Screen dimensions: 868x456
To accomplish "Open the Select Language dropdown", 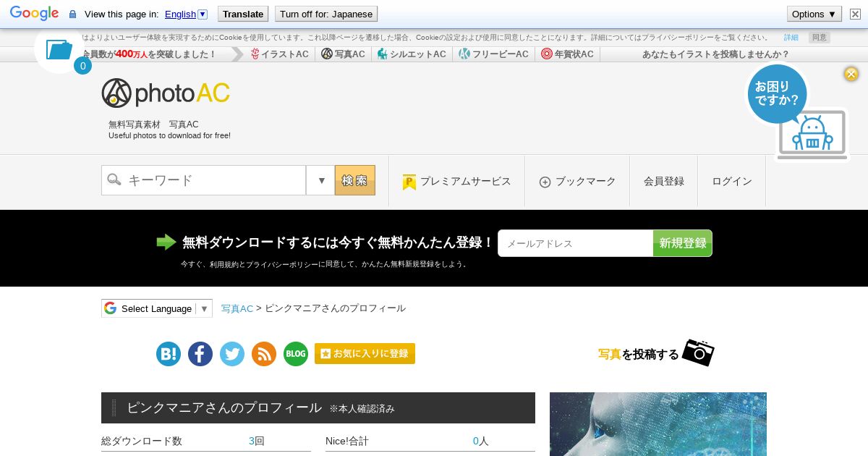I will point(157,308).
